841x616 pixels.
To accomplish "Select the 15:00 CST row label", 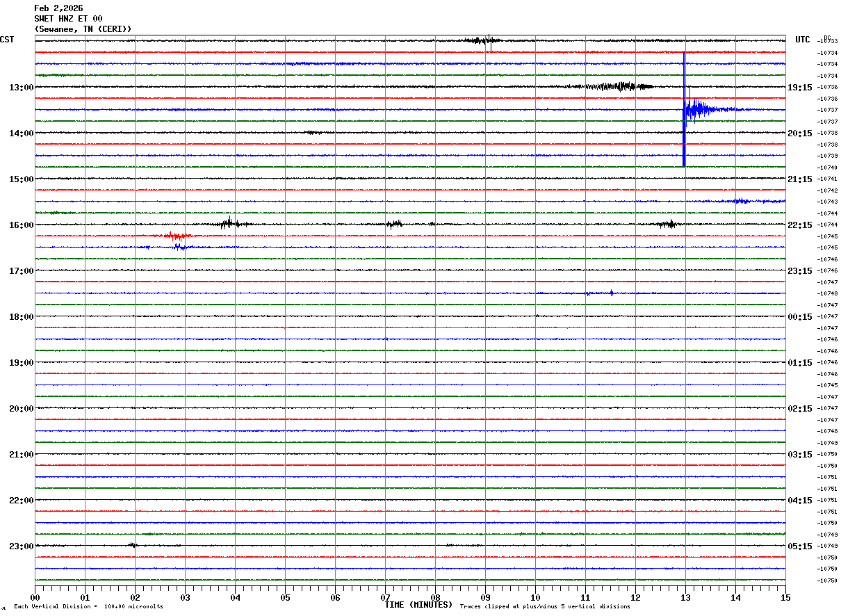I will [x=21, y=179].
